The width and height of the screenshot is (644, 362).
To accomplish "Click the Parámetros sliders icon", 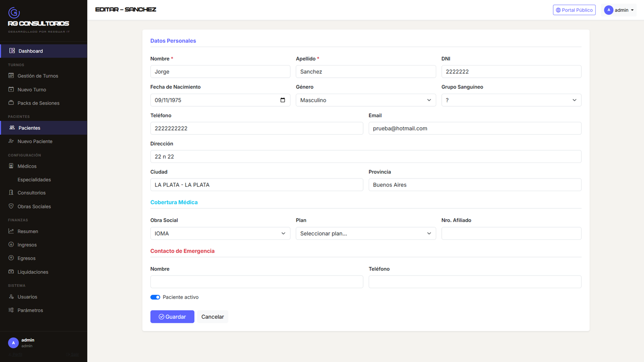I will [11, 310].
